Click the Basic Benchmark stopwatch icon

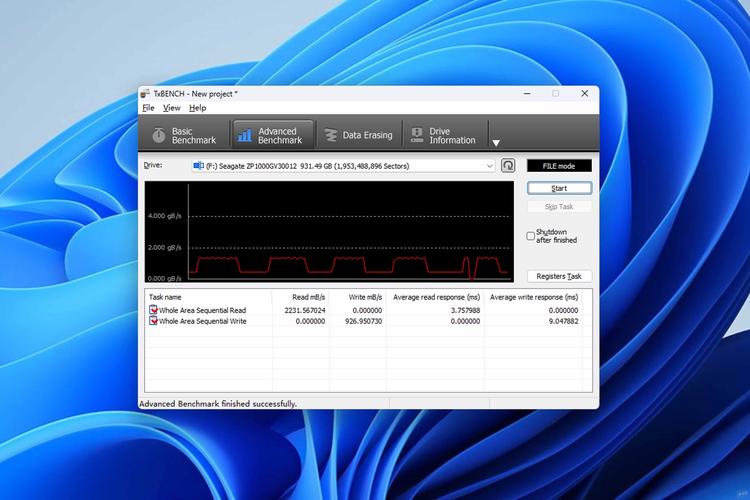coord(159,135)
